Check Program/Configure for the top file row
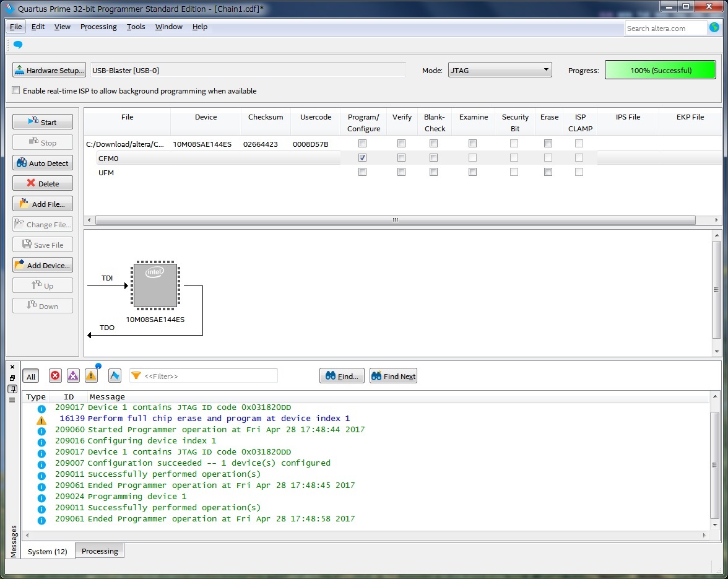Image resolution: width=728 pixels, height=579 pixels. 363,144
